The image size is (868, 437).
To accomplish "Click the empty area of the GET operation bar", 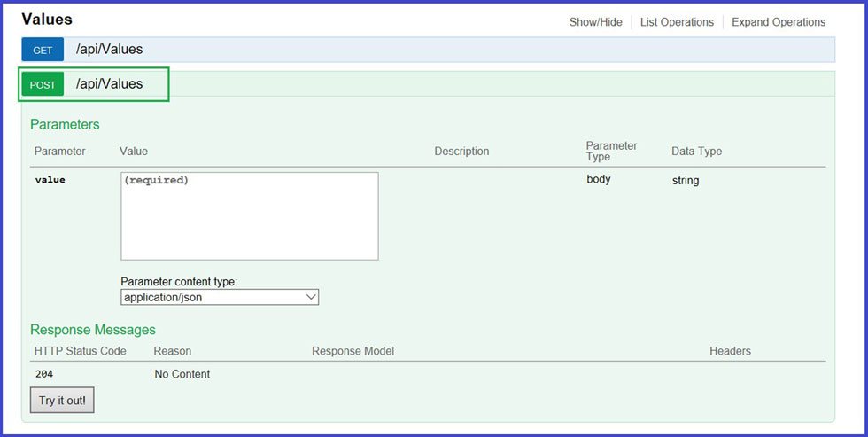I will click(x=487, y=50).
